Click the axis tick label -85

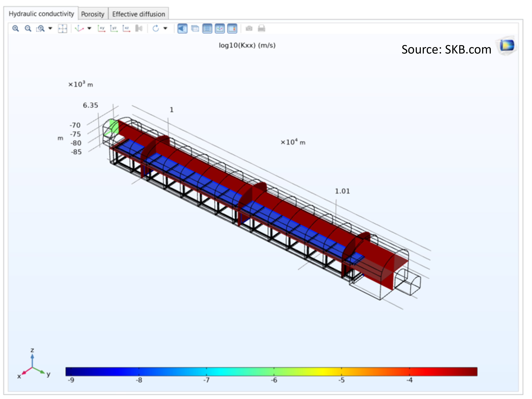[x=76, y=152]
